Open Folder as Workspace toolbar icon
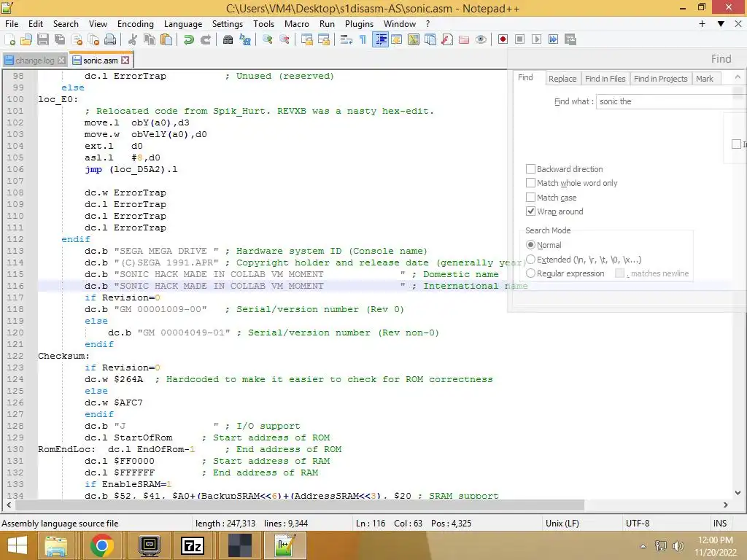Screen dimensions: 747x560 point(464,39)
